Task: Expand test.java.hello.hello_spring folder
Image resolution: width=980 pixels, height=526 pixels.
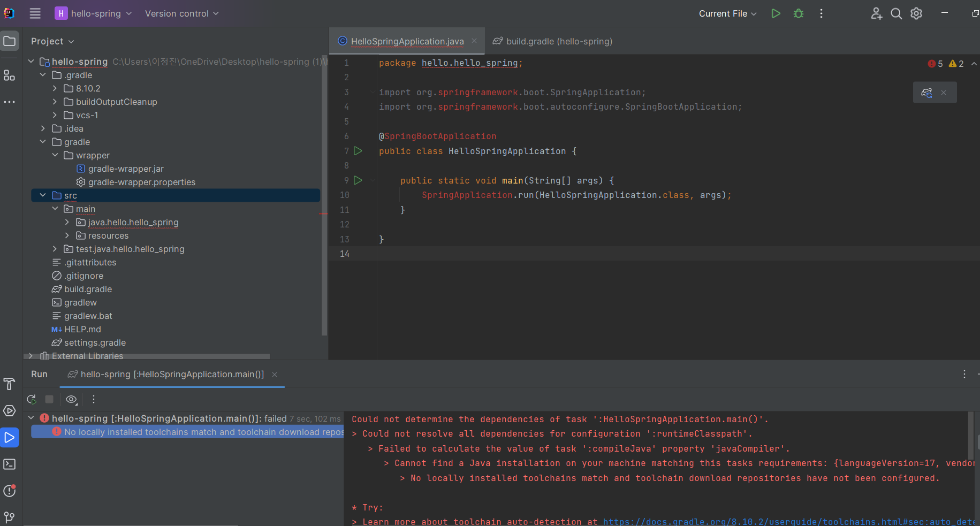Action: [55, 249]
